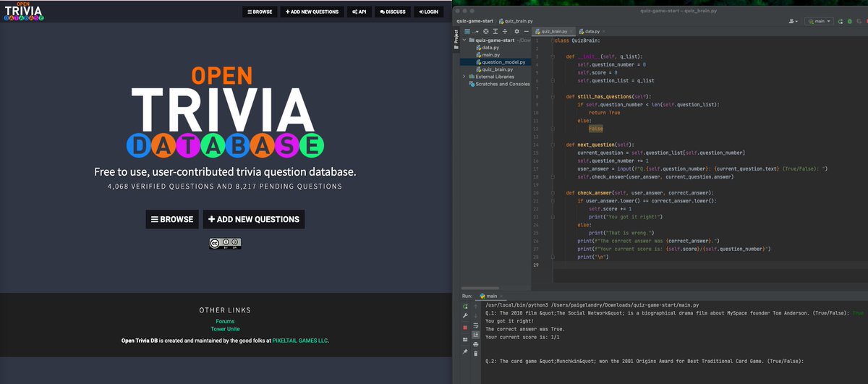868x384 pixels.
Task: Click quiz-game-start breadcrumb in PyCharm navigation bar
Action: 475,22
